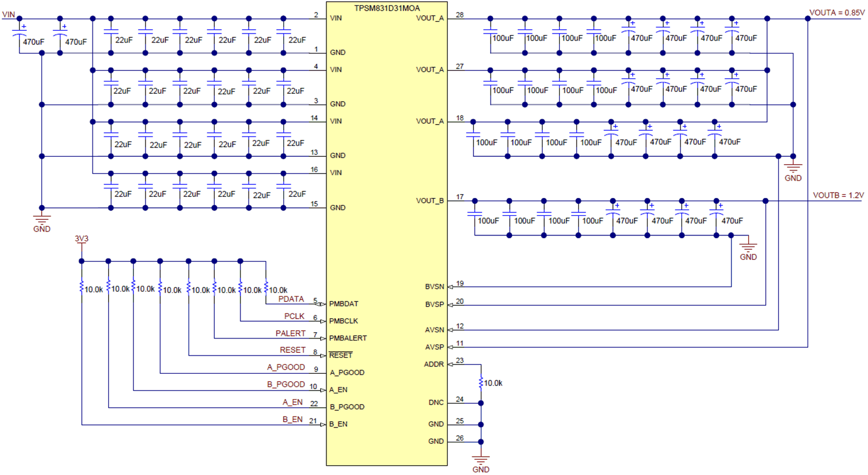
Task: Click the PMBDAT pin 5 connection arrow
Action: click(321, 304)
